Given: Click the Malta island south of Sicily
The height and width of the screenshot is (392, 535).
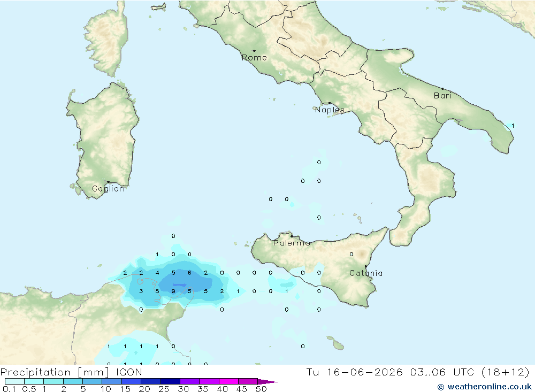Looking at the screenshot, I should tap(338, 345).
